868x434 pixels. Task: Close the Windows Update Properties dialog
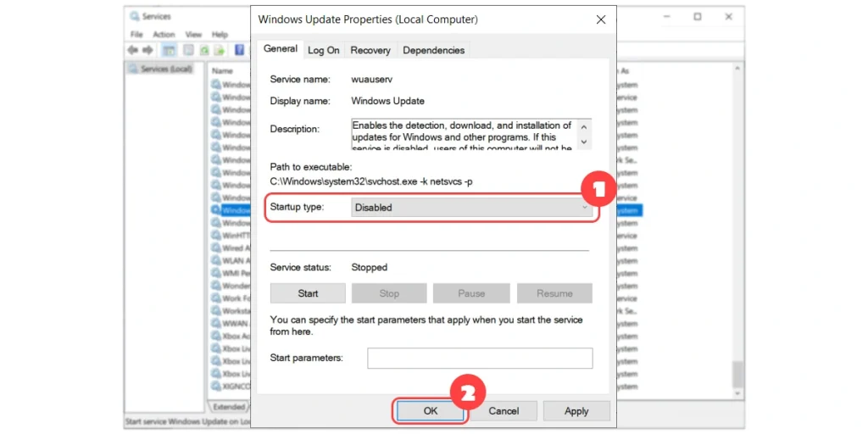click(601, 20)
